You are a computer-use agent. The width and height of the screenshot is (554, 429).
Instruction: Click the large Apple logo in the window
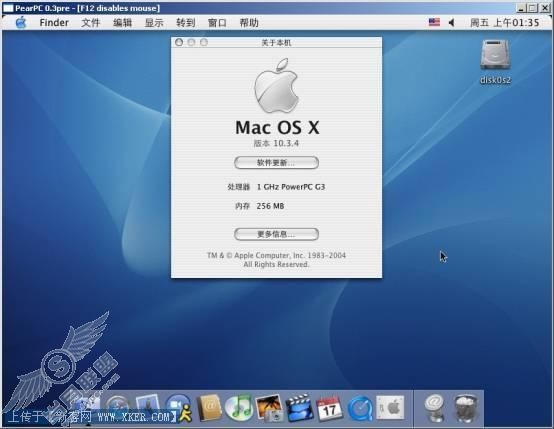276,86
